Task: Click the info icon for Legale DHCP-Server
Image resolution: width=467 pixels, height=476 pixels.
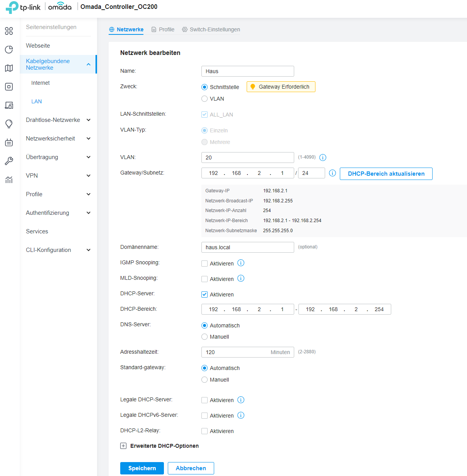Action: 241,400
